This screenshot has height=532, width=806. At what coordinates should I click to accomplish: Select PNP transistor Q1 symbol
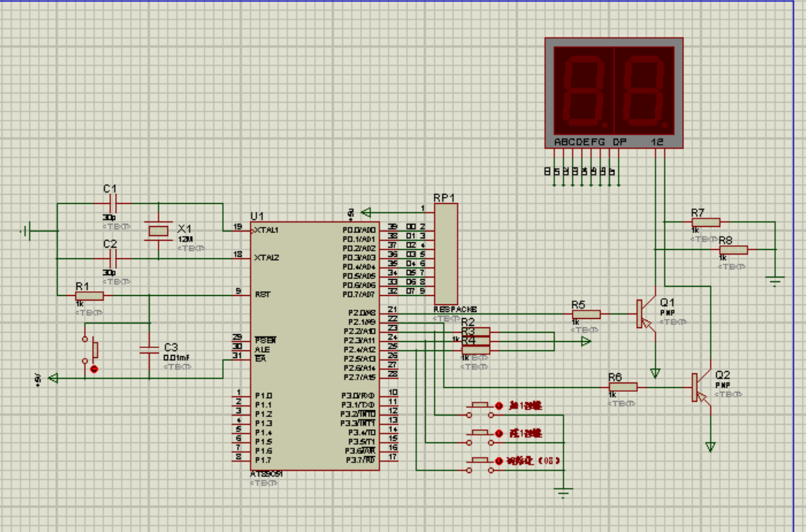pos(646,314)
